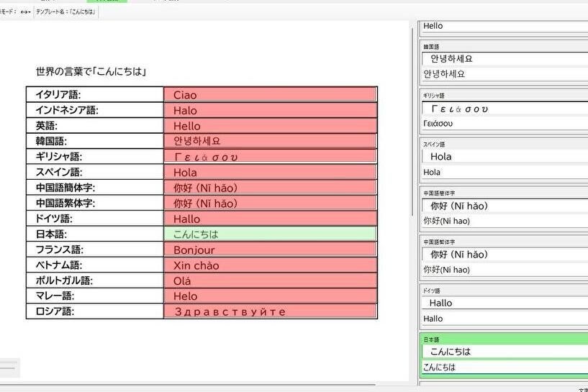The width and height of the screenshot is (588, 392).
Task: Click the ドイツ語 group header in side panel
Action: click(x=505, y=291)
